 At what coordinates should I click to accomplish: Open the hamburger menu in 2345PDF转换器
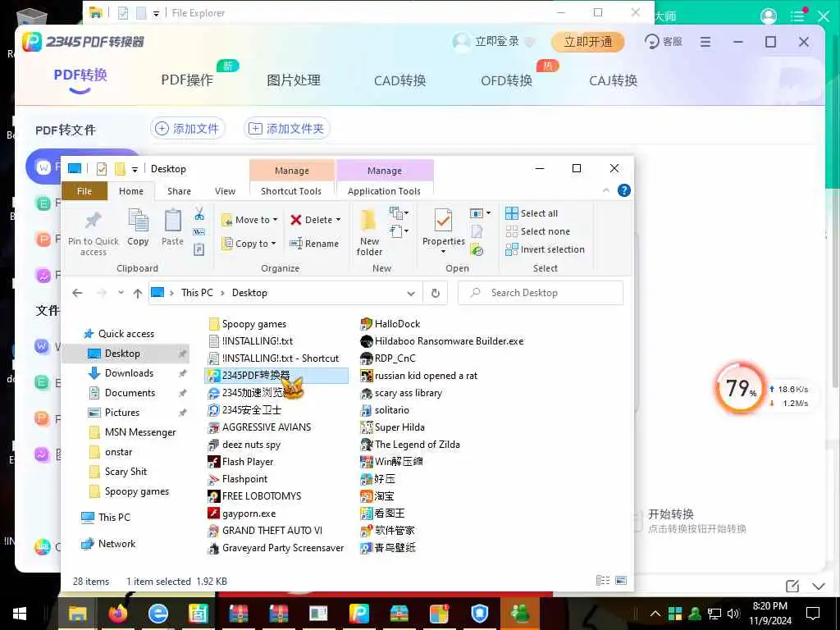pos(705,42)
